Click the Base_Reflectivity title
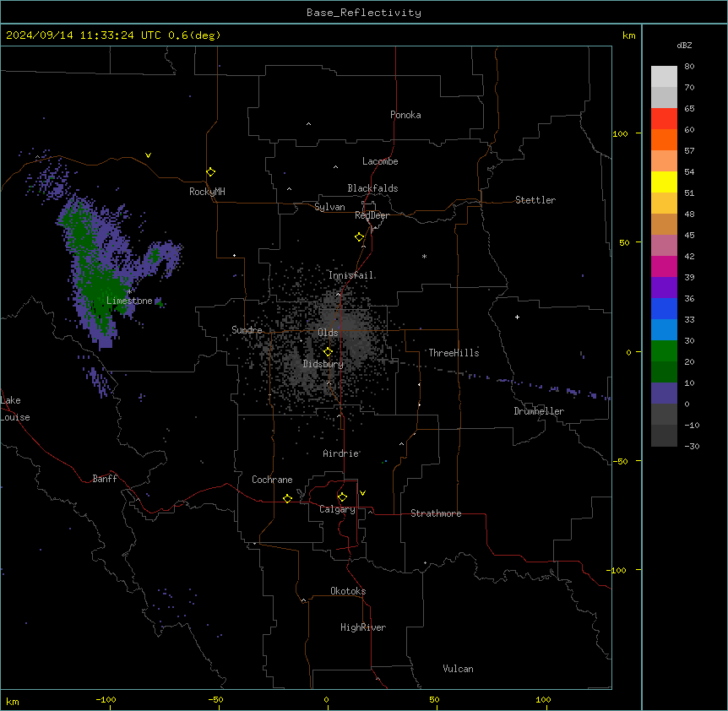The image size is (728, 711). [x=364, y=13]
